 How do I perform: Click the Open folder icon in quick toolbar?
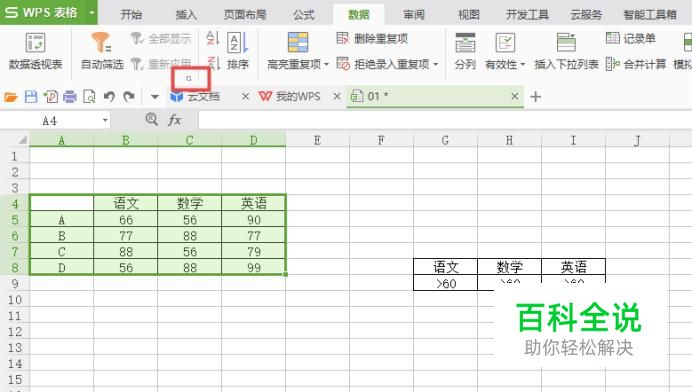[11, 97]
